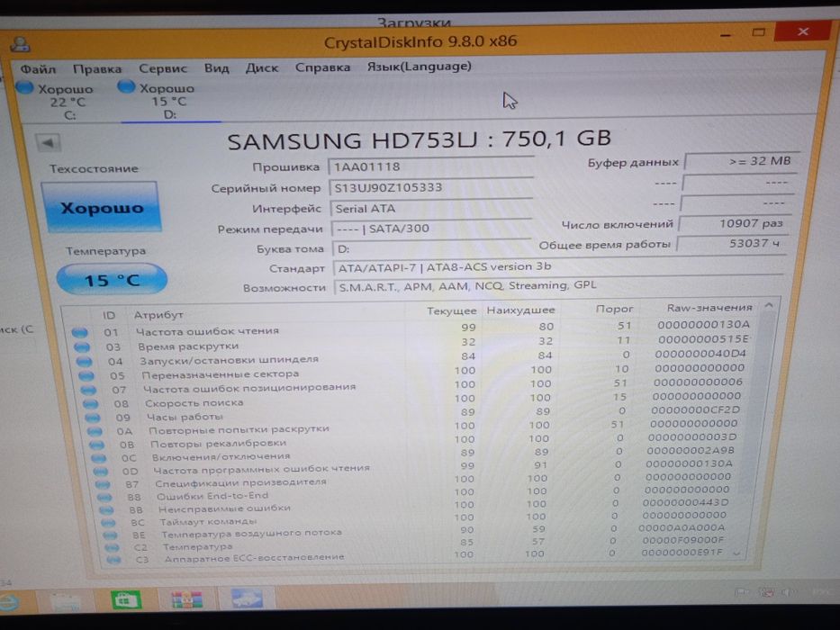Click the status icon for attribute 05
Screen dimensions: 840x630
click(86, 375)
